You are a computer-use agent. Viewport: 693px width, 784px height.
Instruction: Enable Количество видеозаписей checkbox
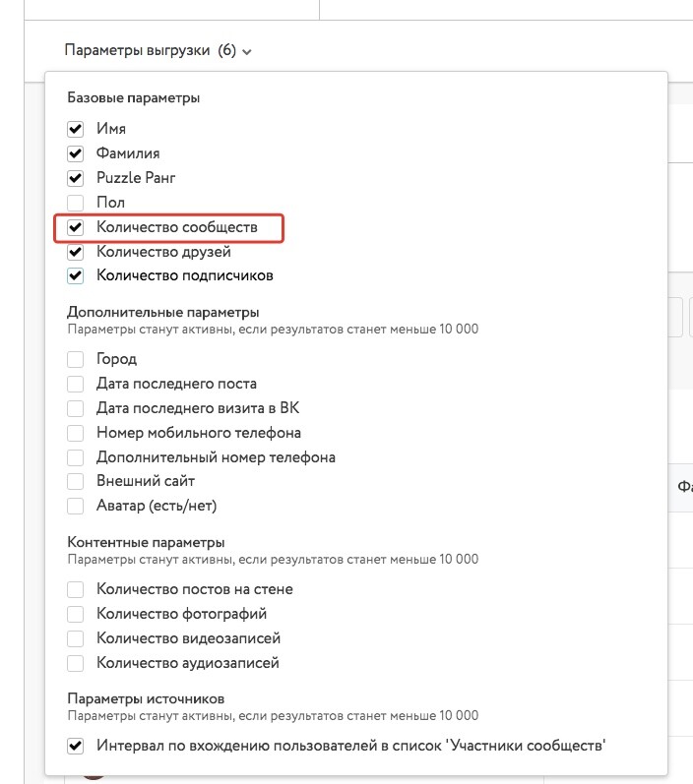(x=76, y=638)
